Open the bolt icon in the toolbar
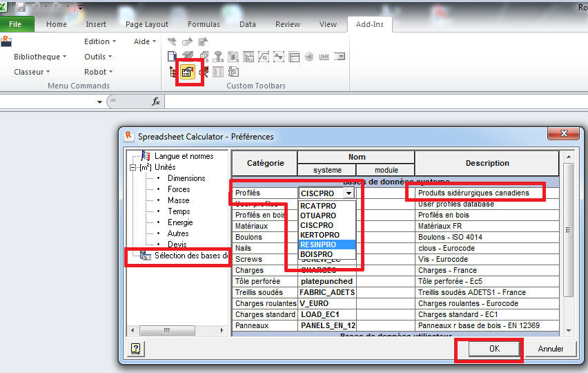Viewport: 588px width, 373px height. tap(218, 57)
